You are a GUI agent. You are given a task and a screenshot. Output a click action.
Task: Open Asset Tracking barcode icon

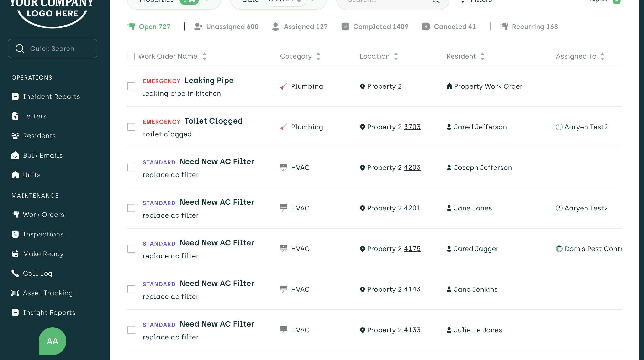[15, 293]
